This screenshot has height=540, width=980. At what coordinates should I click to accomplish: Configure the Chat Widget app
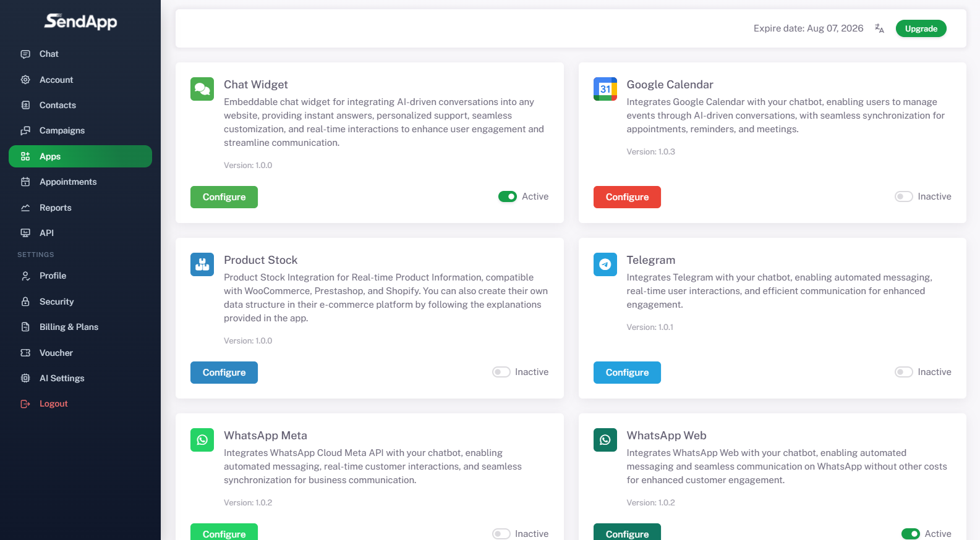click(x=224, y=197)
